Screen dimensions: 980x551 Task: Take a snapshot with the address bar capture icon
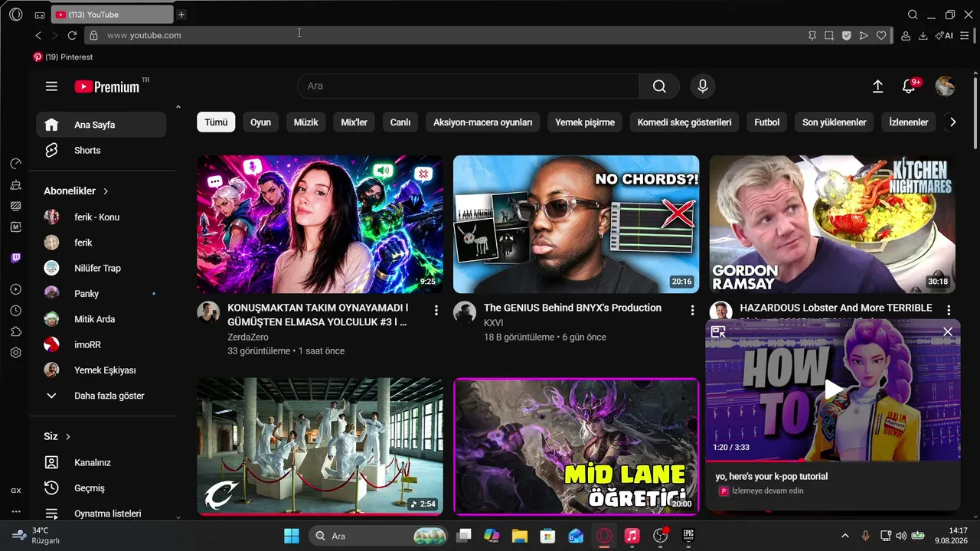pyautogui.click(x=829, y=35)
